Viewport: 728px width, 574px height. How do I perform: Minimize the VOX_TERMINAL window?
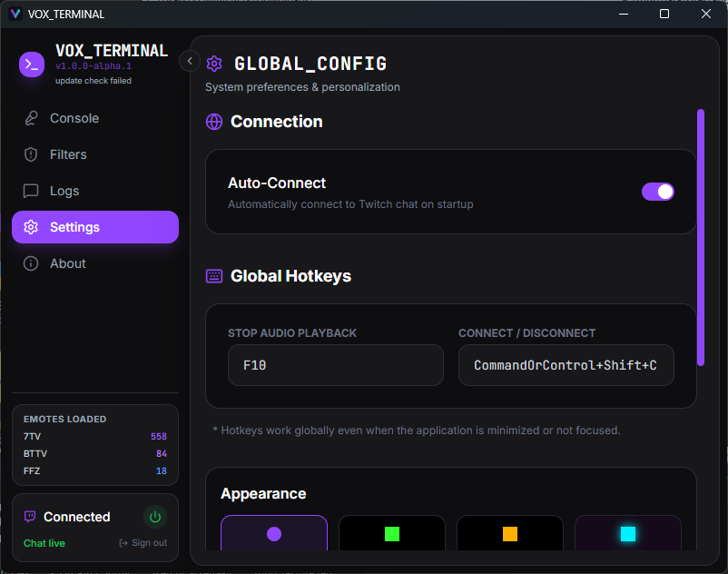pyautogui.click(x=624, y=14)
